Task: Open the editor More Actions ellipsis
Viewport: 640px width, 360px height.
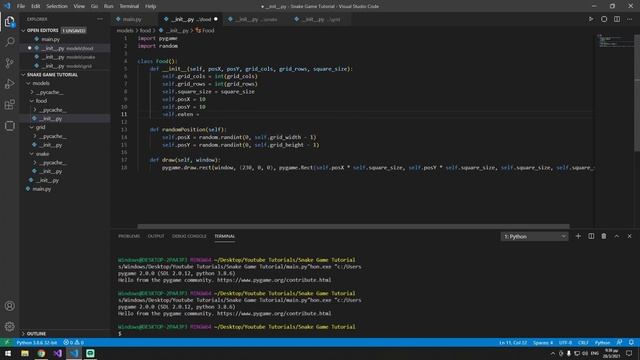Action: (630, 19)
